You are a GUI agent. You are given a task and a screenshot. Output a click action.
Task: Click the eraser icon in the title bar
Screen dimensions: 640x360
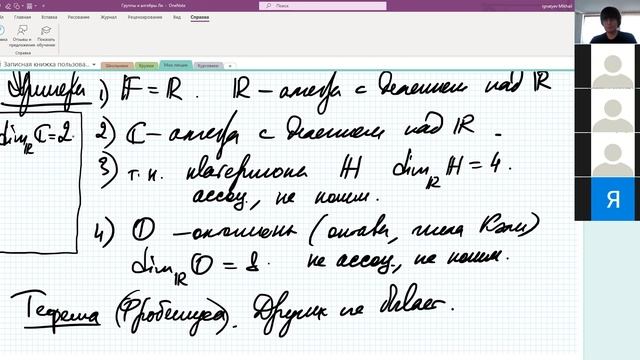pyautogui.click(x=7, y=6)
